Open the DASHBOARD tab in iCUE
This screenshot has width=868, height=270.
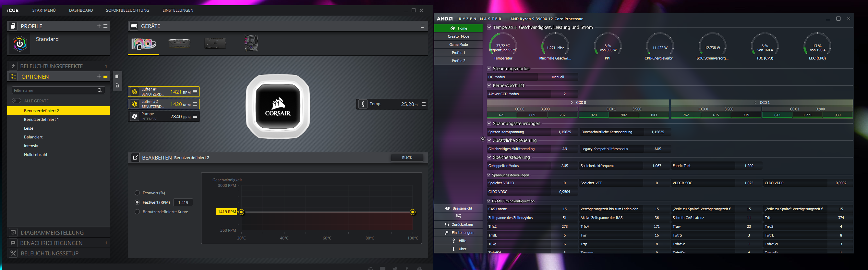pyautogui.click(x=81, y=10)
